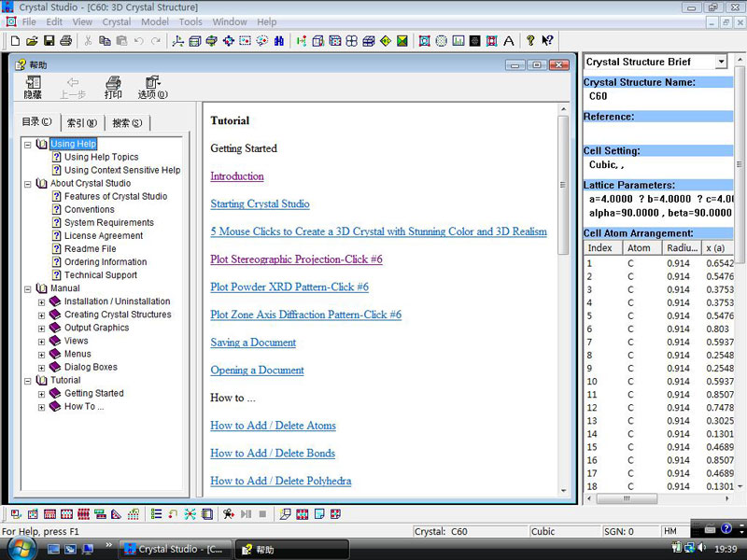Open the Starting Crystal Studio link
Image resolution: width=747 pixels, height=560 pixels.
(x=261, y=203)
